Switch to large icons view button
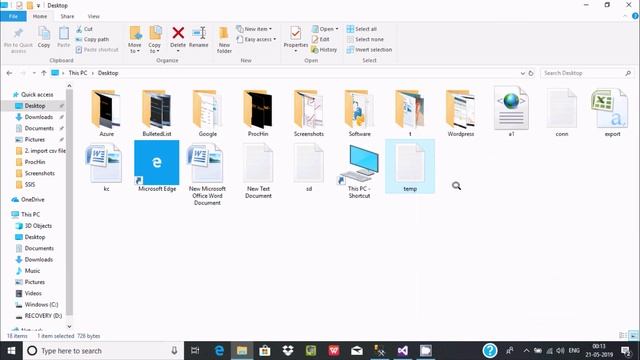Screen dimensions: 640x360 (x=633, y=336)
